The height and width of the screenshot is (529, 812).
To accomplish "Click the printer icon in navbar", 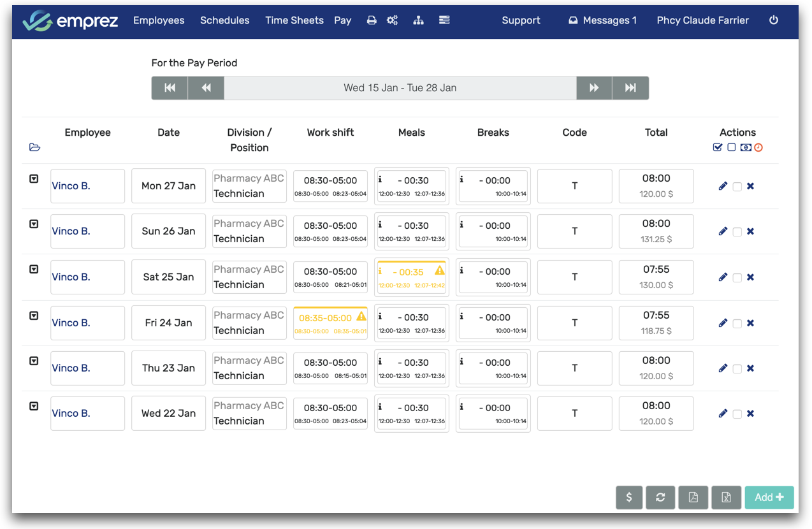I will pos(372,20).
